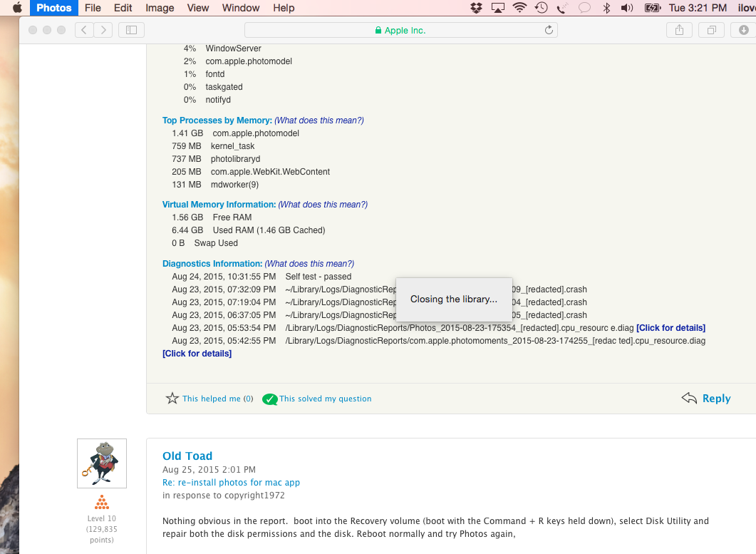Viewport: 756px width, 554px height.
Task: Select the 'taskgated' 0% row
Action: [x=213, y=87]
